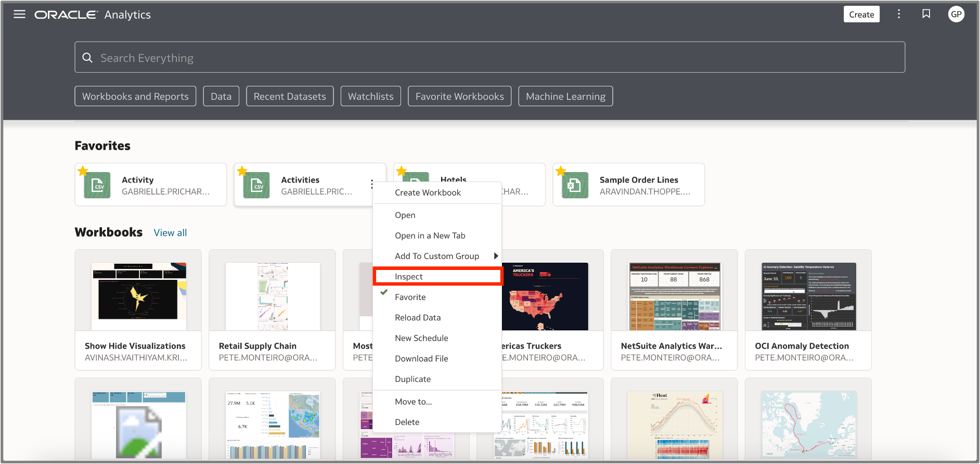Open Show Hide Visualizations workbook thumbnail
Image resolution: width=980 pixels, height=464 pixels.
[138, 296]
